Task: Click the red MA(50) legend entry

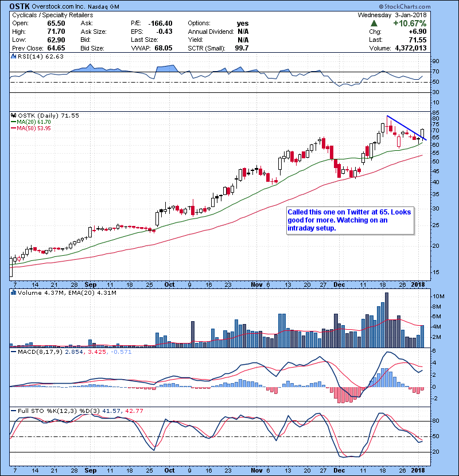Action: 30,128
